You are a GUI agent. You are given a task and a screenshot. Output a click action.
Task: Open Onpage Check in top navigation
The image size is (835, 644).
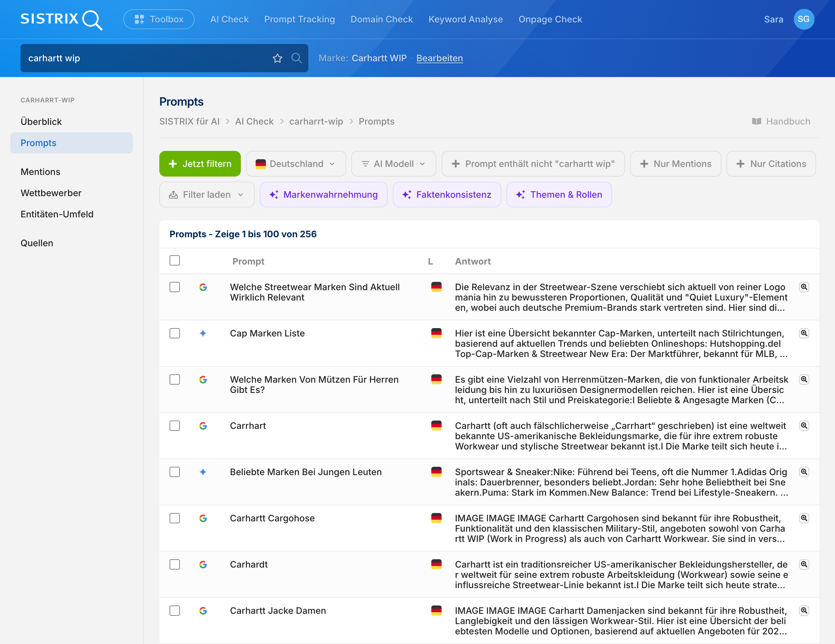point(550,20)
